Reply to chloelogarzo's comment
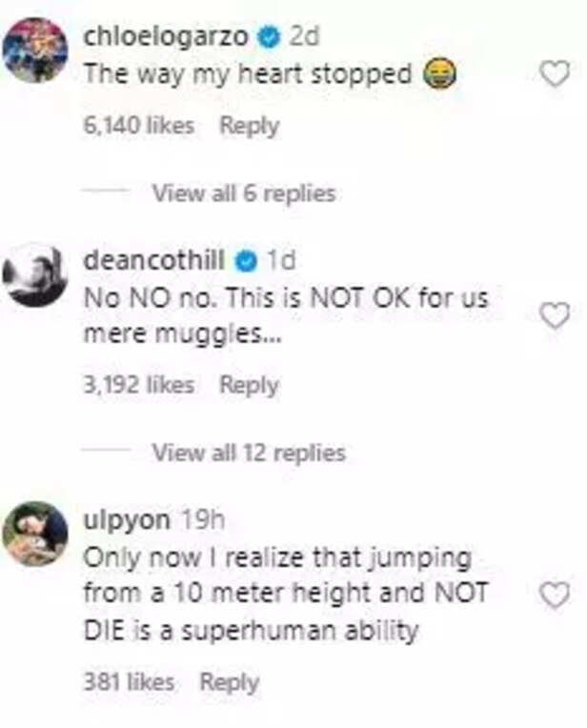Viewport: 587px width, 728px height. [249, 125]
